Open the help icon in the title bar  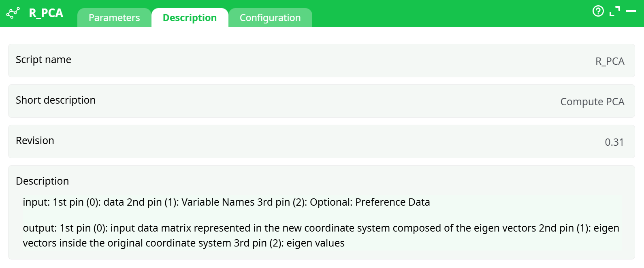(x=598, y=11)
